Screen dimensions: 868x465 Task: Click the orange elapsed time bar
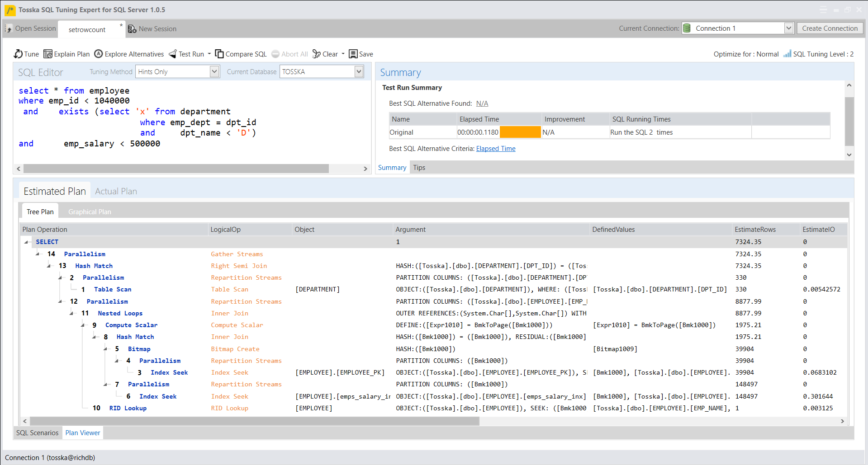pyautogui.click(x=520, y=132)
